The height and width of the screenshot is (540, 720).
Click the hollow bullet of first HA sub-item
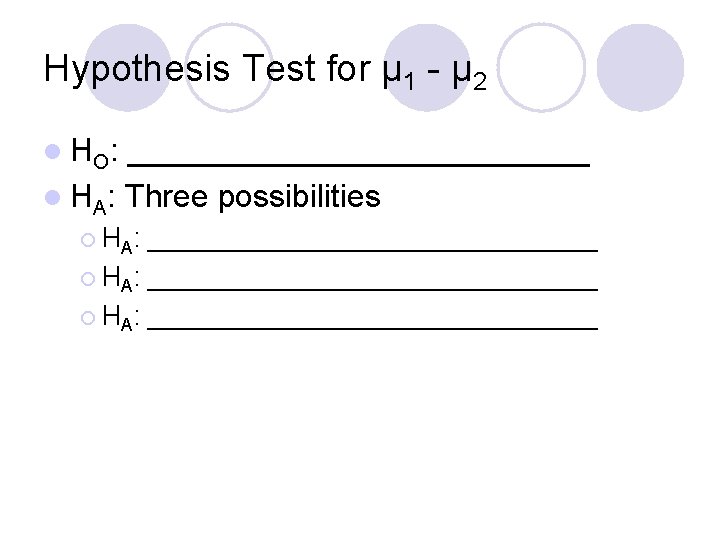pyautogui.click(x=88, y=240)
